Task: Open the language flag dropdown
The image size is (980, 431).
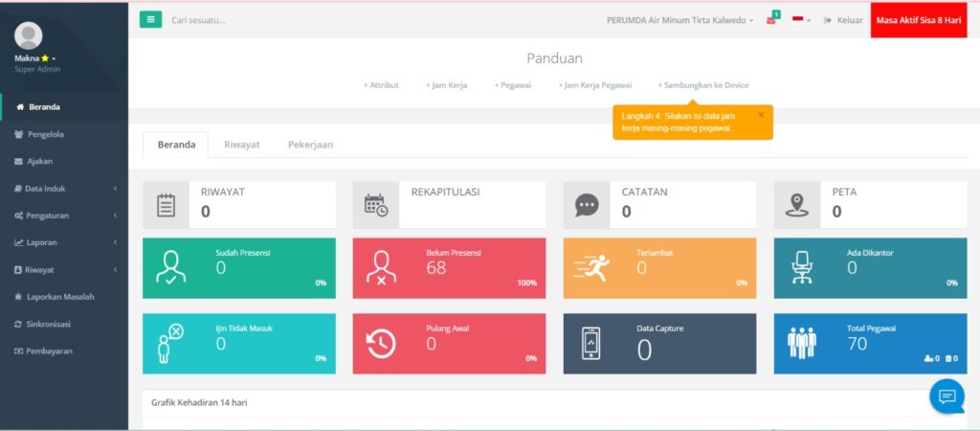Action: coord(801,20)
